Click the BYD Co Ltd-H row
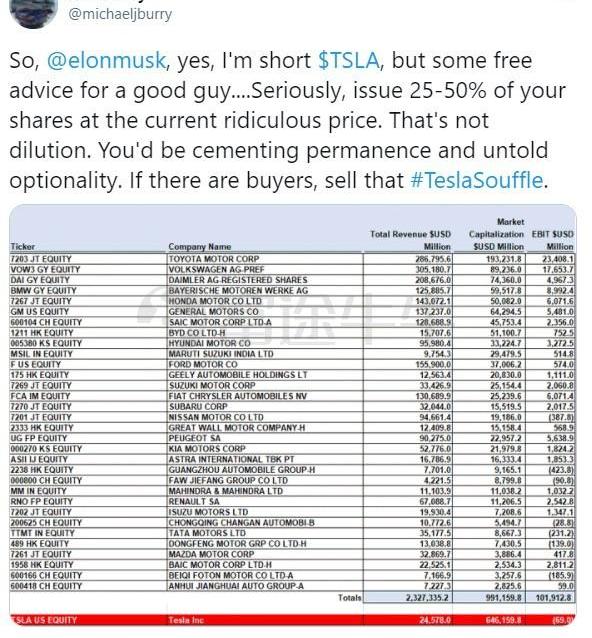This screenshot has width=592, height=638. pos(292,333)
